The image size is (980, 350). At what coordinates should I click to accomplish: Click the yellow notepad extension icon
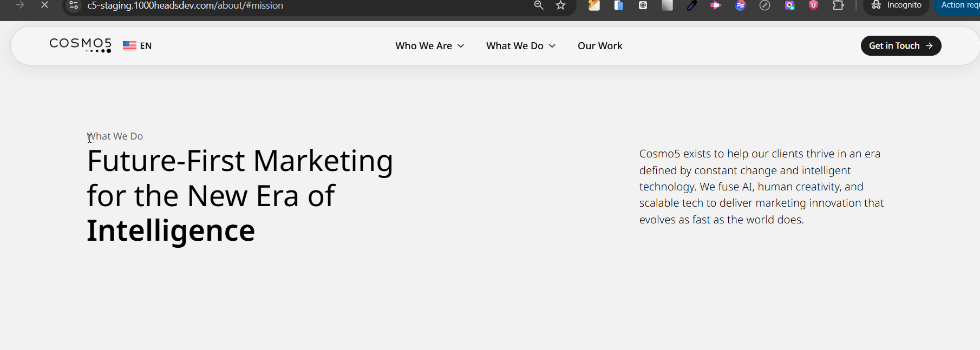point(594,5)
